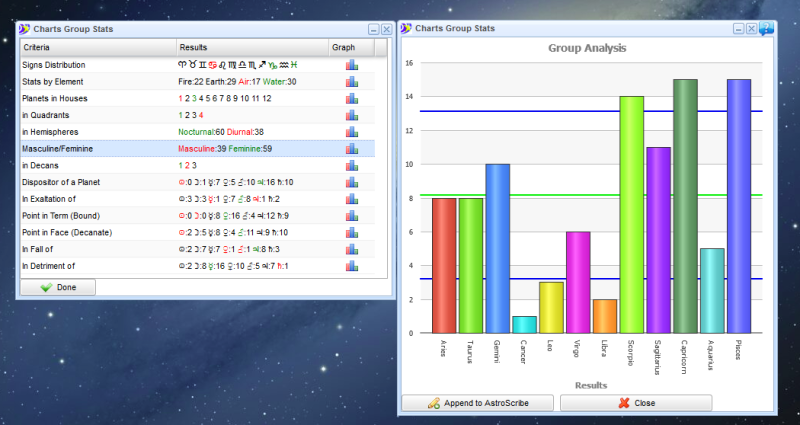Image resolution: width=800 pixels, height=425 pixels.
Task: Select the In Exaltation of row
Action: tap(95, 199)
